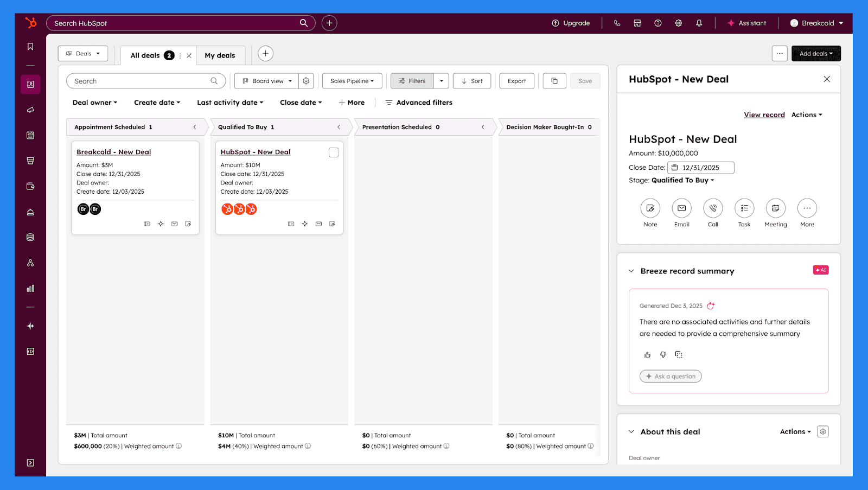The width and height of the screenshot is (868, 490).
Task: Click the Call icon in the deal panel
Action: [x=712, y=208]
